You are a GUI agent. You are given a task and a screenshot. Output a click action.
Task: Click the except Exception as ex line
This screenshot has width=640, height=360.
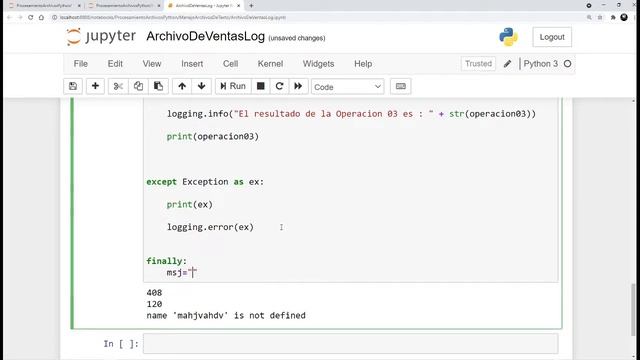[205, 182]
